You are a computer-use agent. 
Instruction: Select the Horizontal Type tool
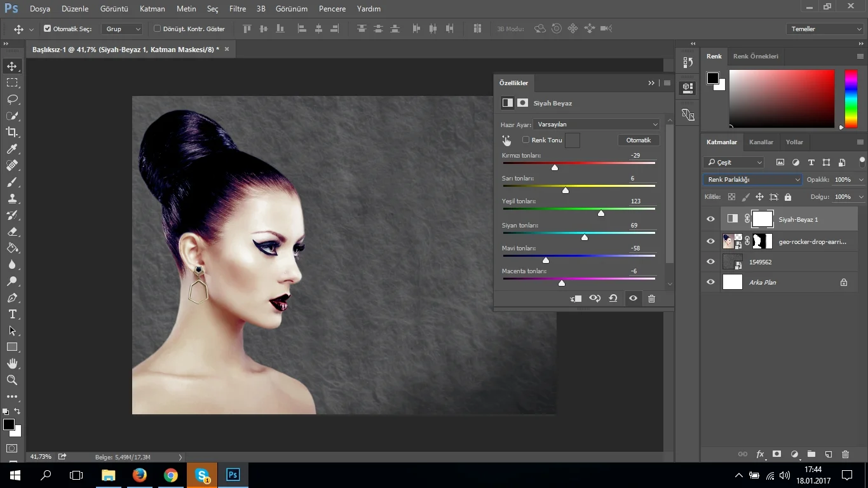tap(12, 314)
